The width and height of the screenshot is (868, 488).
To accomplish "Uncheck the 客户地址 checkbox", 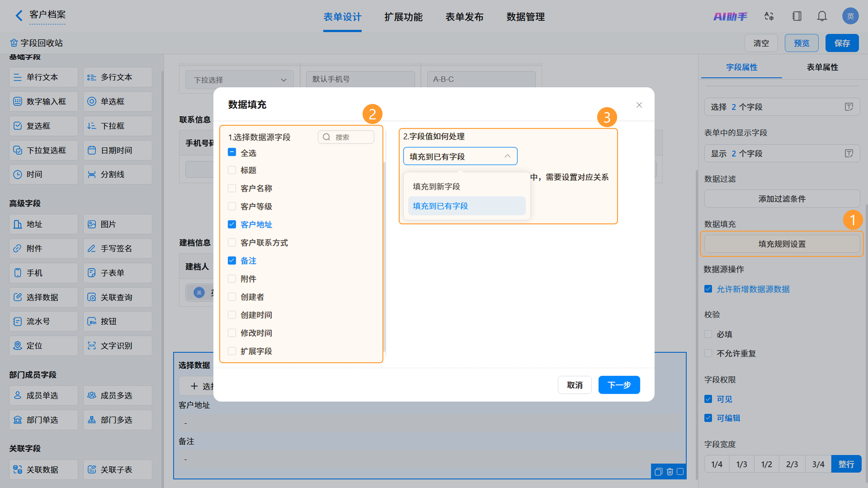I will pos(232,225).
